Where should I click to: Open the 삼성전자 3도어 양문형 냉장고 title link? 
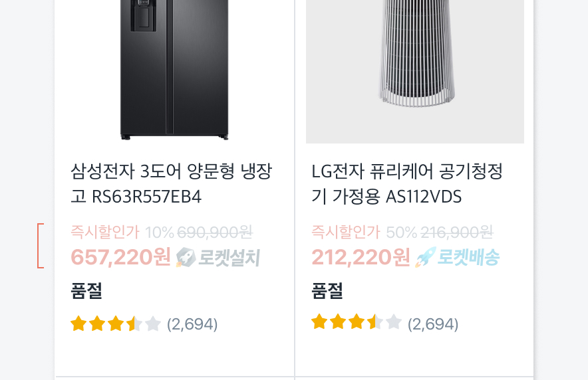[171, 184]
